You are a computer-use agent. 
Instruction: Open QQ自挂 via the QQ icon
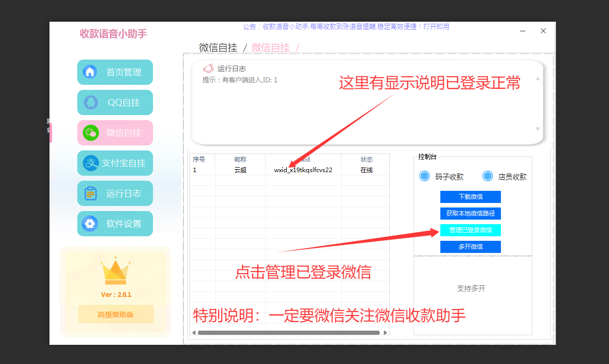coord(91,102)
